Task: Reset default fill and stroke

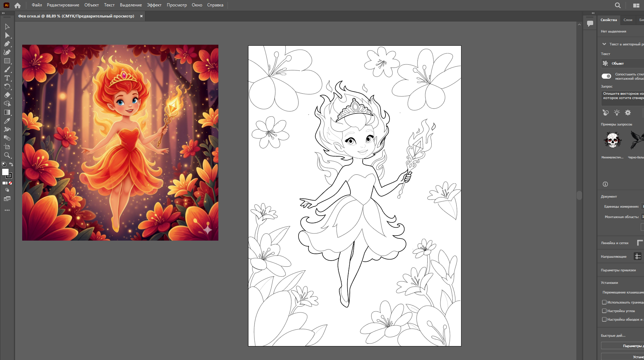Action: point(4,164)
